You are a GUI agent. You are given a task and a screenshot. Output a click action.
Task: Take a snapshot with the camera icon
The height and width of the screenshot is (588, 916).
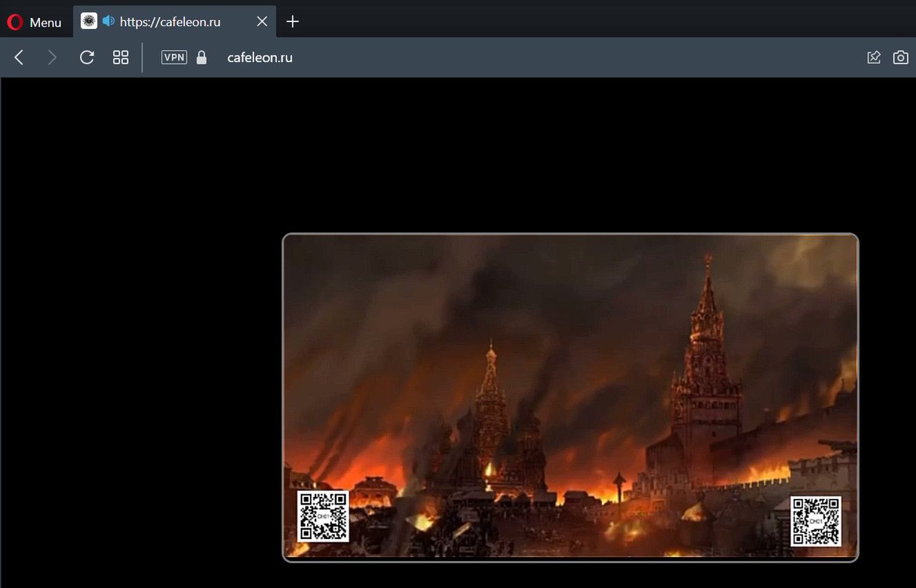[x=900, y=57]
